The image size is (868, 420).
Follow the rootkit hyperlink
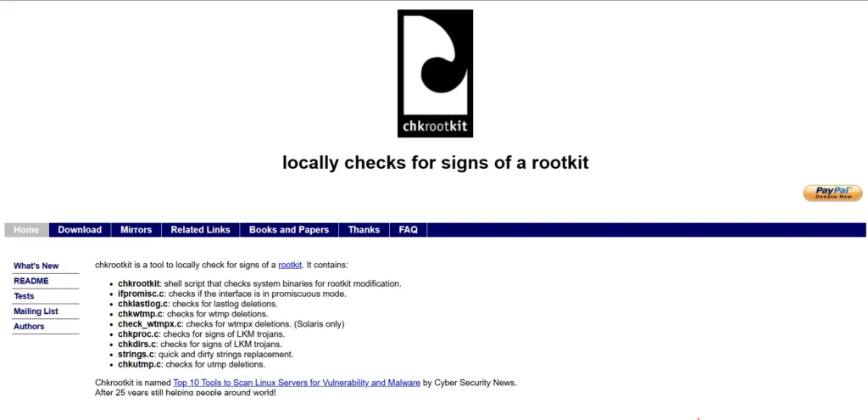tap(290, 265)
